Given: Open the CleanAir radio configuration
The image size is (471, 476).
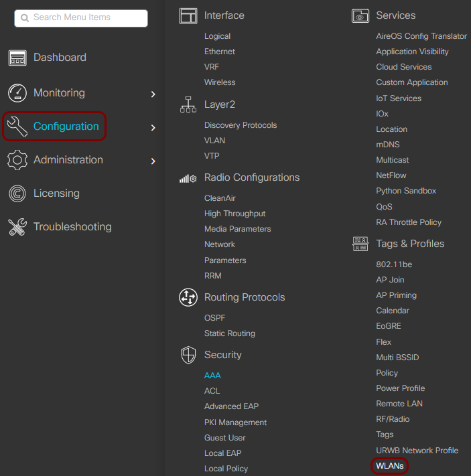Looking at the screenshot, I should tap(220, 198).
